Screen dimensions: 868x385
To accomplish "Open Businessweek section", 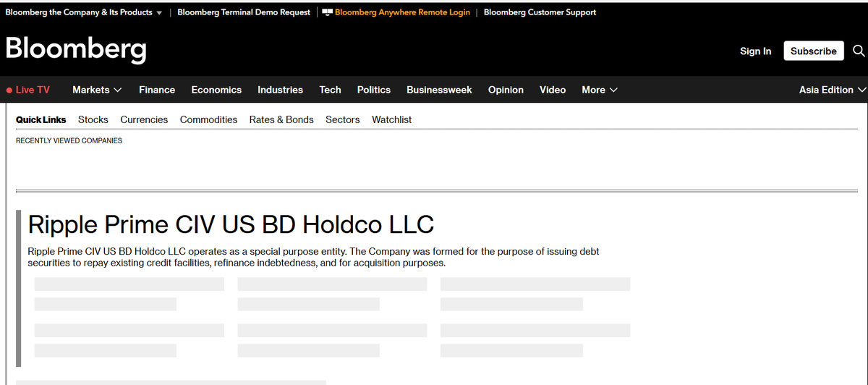I will 439,90.
